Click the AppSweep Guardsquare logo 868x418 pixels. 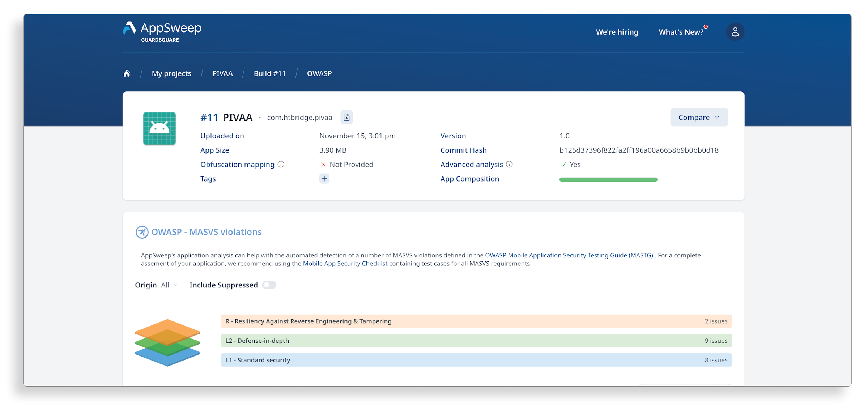tap(162, 32)
